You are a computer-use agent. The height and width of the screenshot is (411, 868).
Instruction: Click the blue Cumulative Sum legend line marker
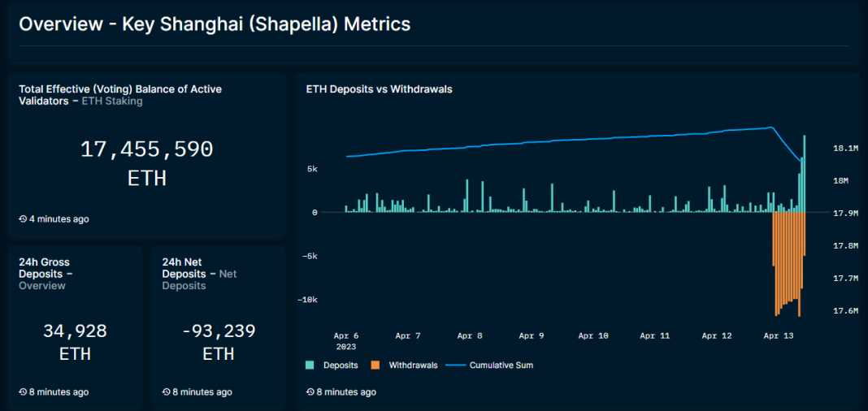click(x=456, y=366)
